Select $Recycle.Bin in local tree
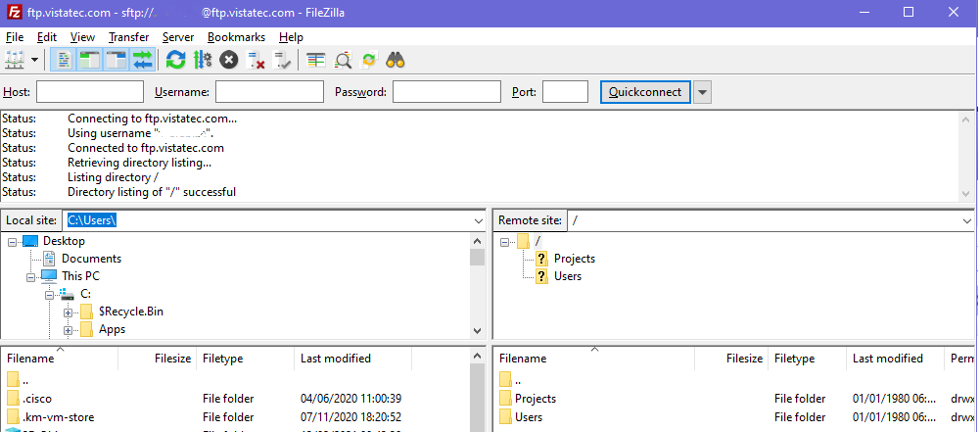The height and width of the screenshot is (432, 980). (130, 312)
